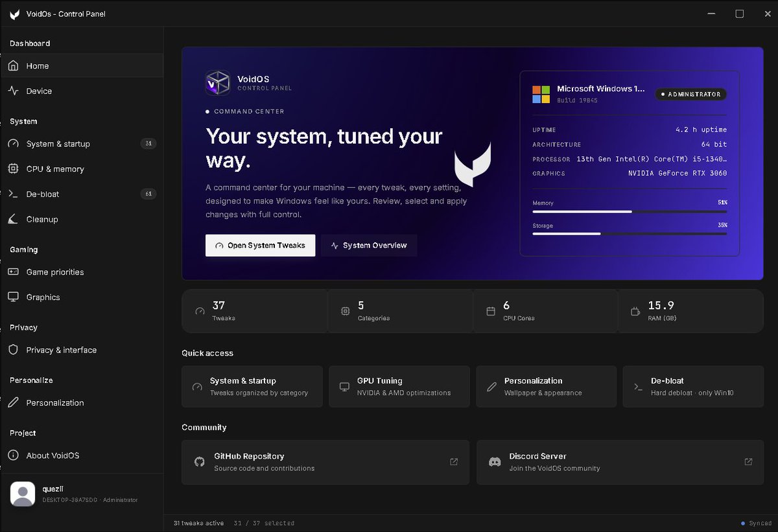The image size is (778, 532).
Task: Click the Synced status indicator
Action: [x=756, y=523]
